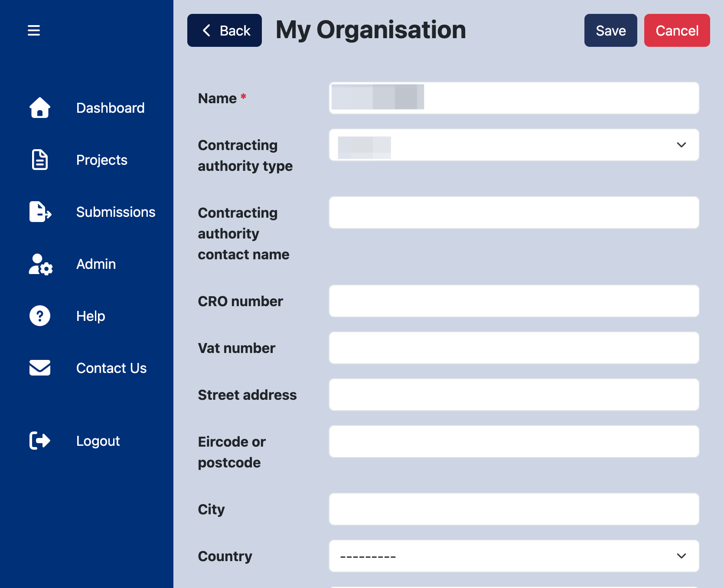Log out using Logout label
This screenshot has width=724, height=588.
(98, 441)
